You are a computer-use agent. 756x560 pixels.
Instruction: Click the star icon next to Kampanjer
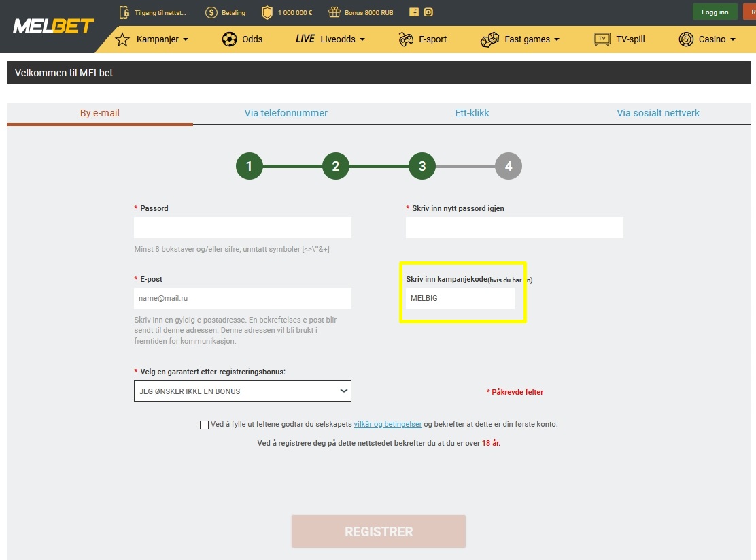point(122,39)
